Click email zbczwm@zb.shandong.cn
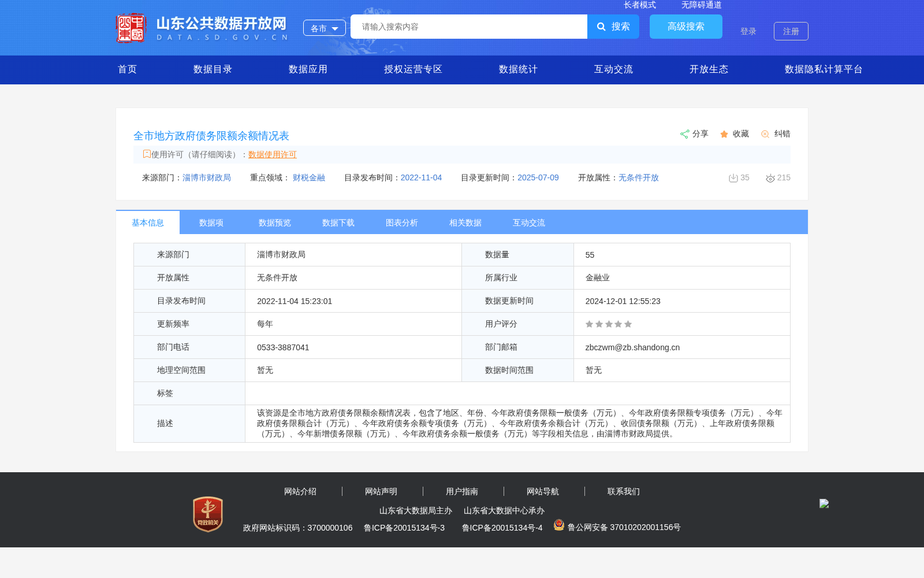 coord(632,347)
